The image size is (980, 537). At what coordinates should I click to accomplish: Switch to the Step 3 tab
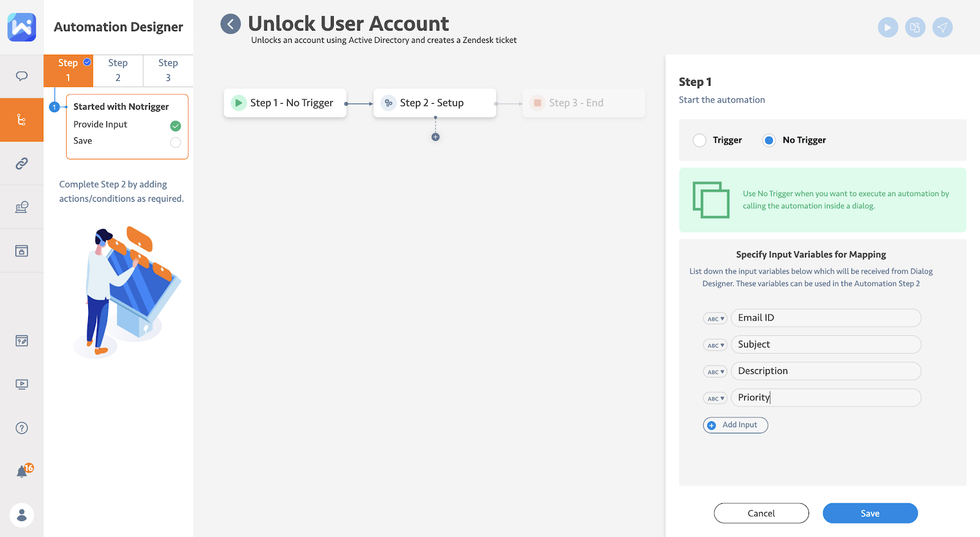click(168, 70)
